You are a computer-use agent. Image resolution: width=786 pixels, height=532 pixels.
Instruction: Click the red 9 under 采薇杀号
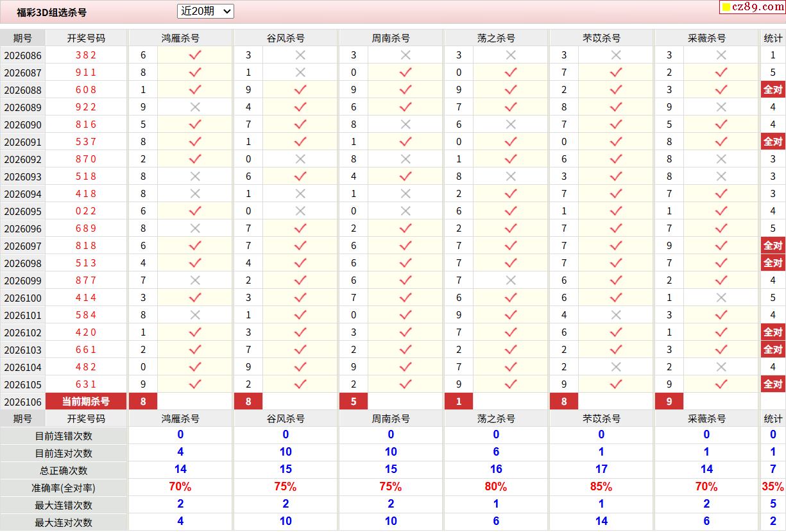[x=669, y=402]
